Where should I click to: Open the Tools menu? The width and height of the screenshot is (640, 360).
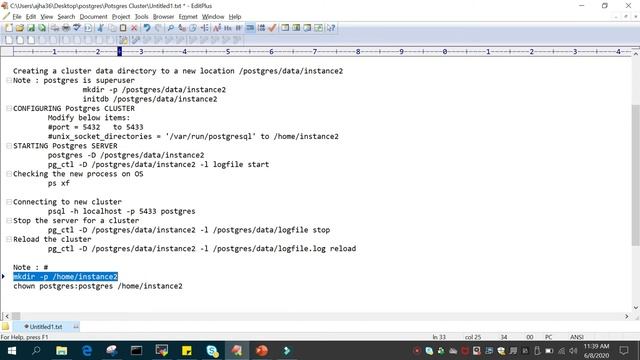pos(141,17)
